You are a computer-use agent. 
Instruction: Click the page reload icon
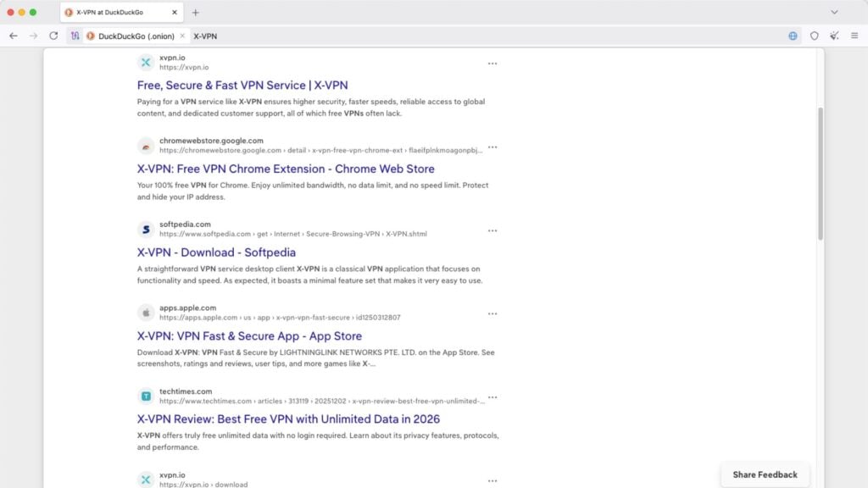(53, 36)
